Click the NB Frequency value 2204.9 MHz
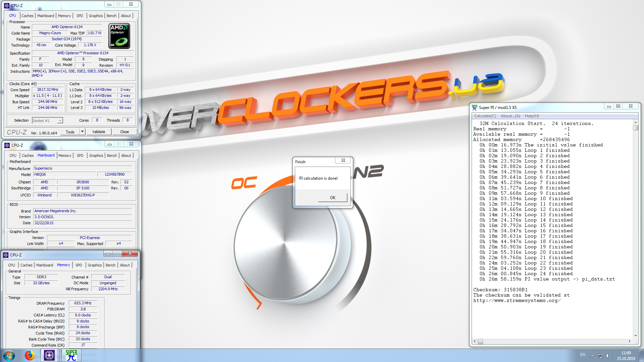 tap(108, 289)
